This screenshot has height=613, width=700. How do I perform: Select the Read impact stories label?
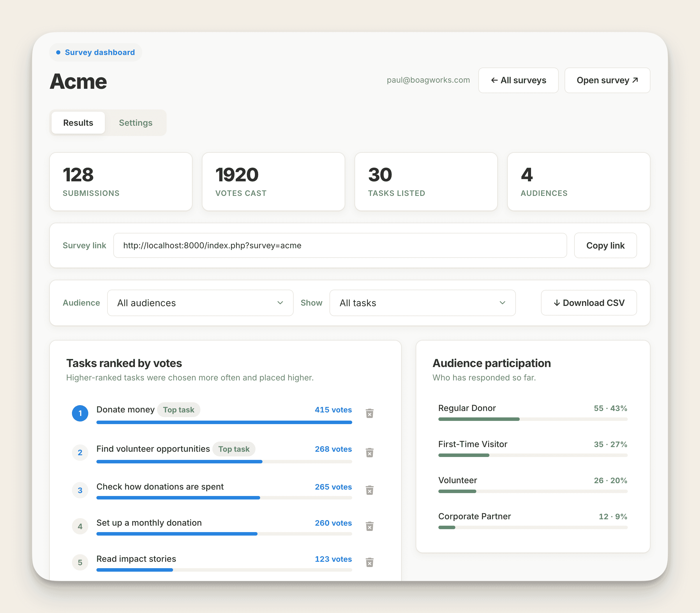coord(136,559)
